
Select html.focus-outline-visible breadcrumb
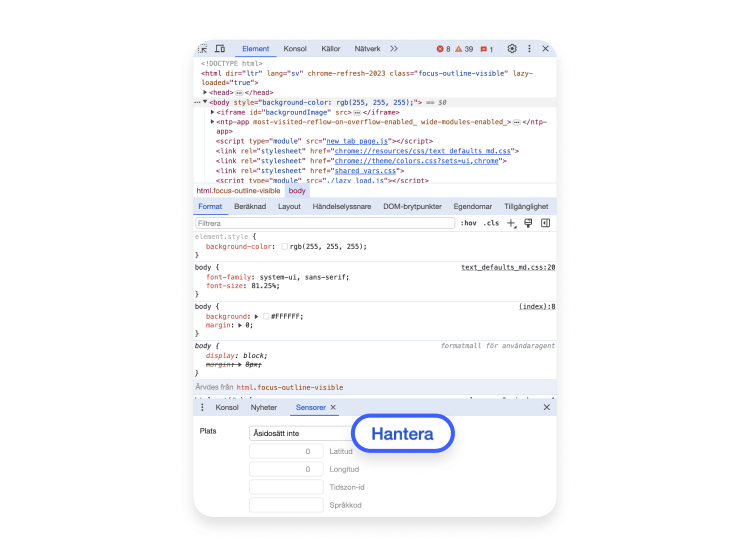coord(238,191)
